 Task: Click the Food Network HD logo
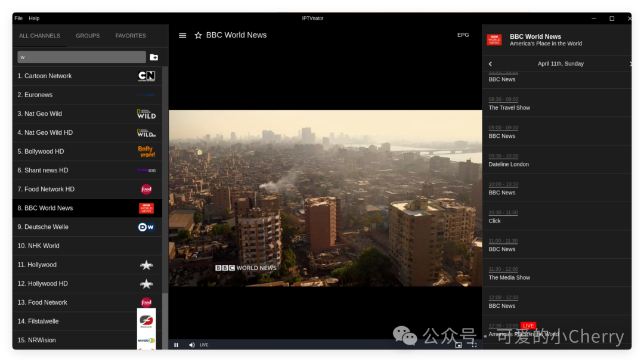146,190
